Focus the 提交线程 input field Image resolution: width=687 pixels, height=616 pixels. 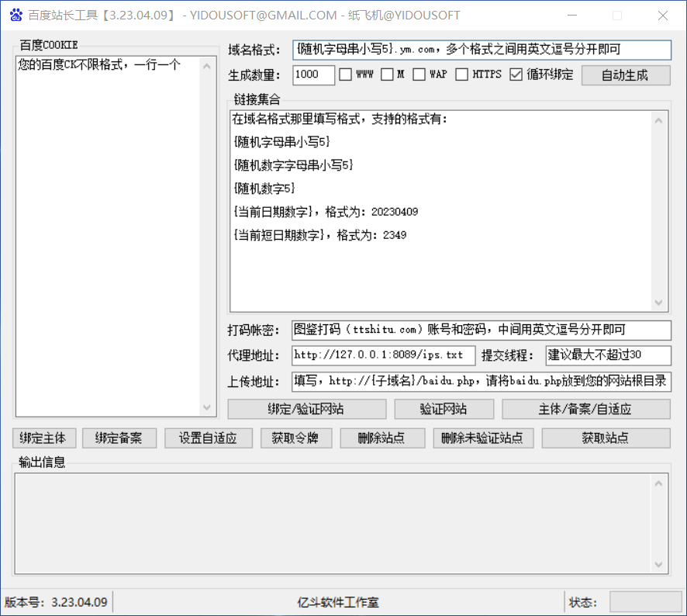pyautogui.click(x=608, y=355)
